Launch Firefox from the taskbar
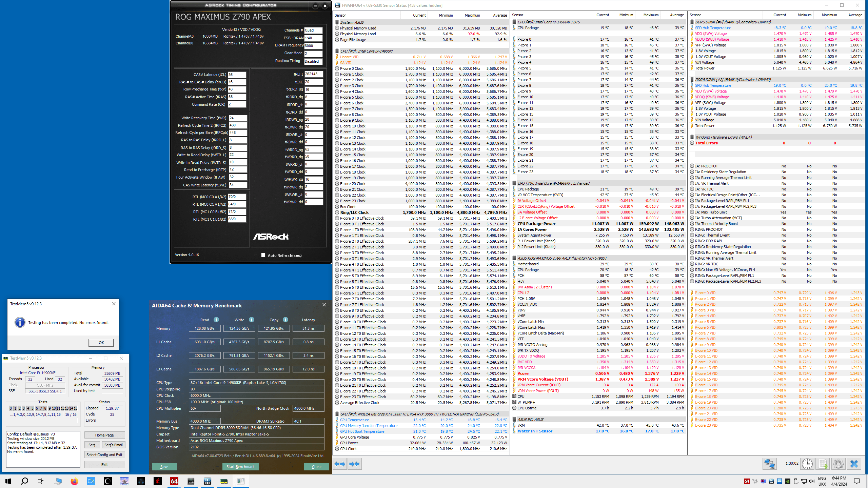 click(74, 481)
